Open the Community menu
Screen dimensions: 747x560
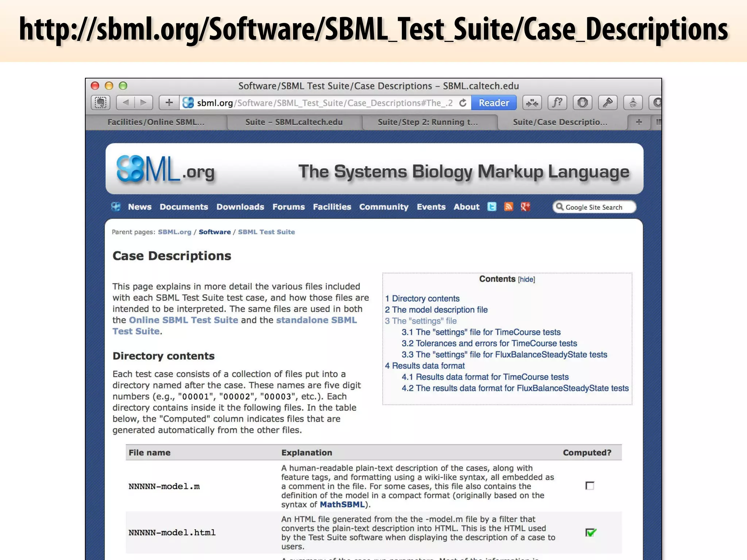(x=384, y=207)
